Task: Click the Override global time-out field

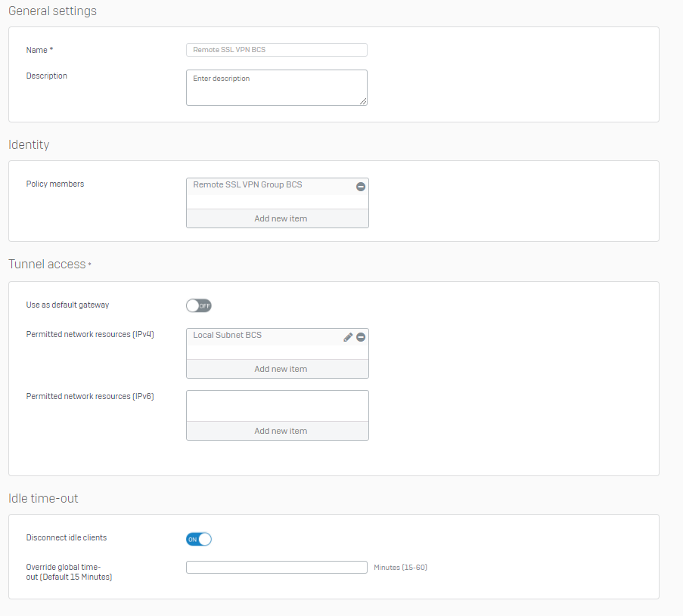Action: [277, 567]
